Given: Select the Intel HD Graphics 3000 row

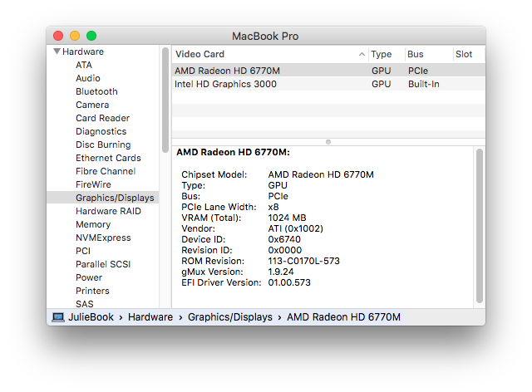Looking at the screenshot, I should pyautogui.click(x=328, y=84).
